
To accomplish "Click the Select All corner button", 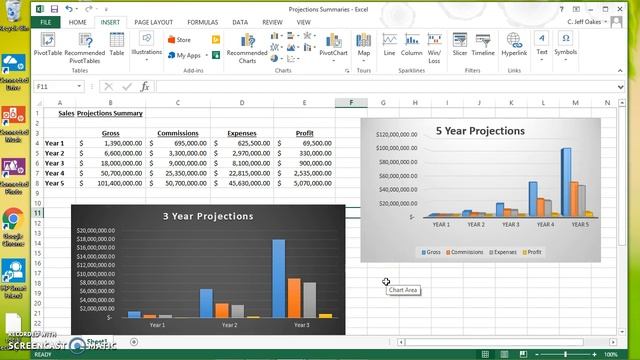I will [38, 103].
